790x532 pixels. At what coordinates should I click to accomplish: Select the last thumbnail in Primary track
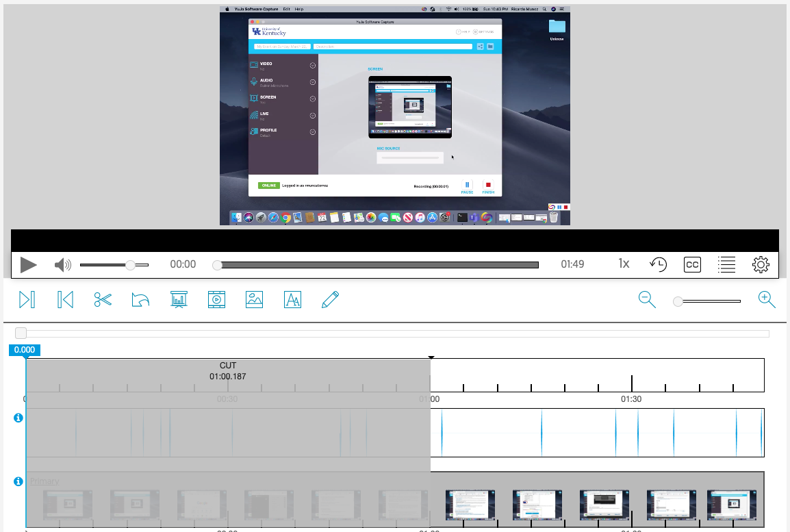[x=732, y=505]
